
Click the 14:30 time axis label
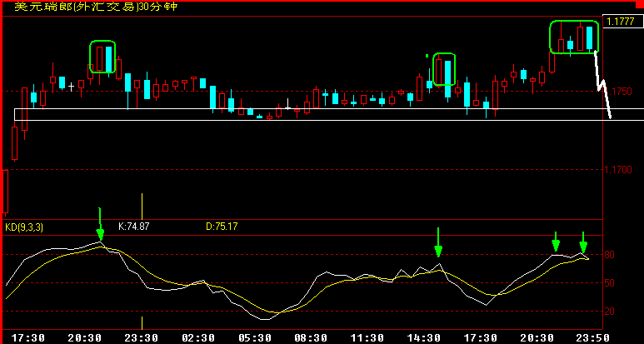click(425, 338)
